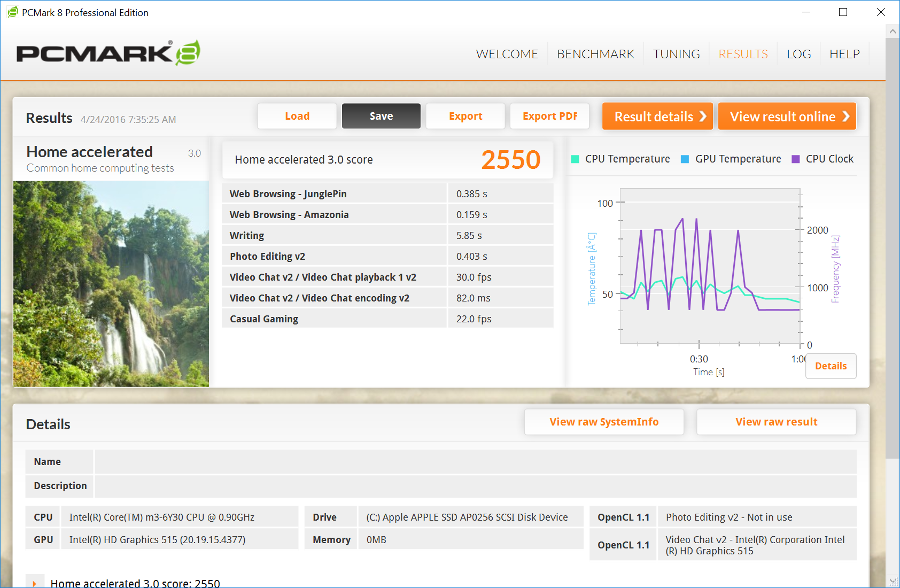The height and width of the screenshot is (588, 900).
Task: Select Video Chat encoding v2 row
Action: (x=387, y=298)
